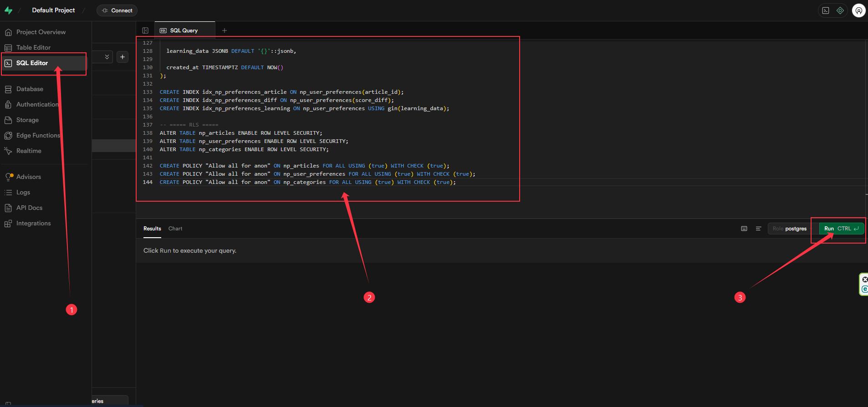This screenshot has height=407, width=868.
Task: Switch to the SQL Query tab
Action: click(x=184, y=31)
